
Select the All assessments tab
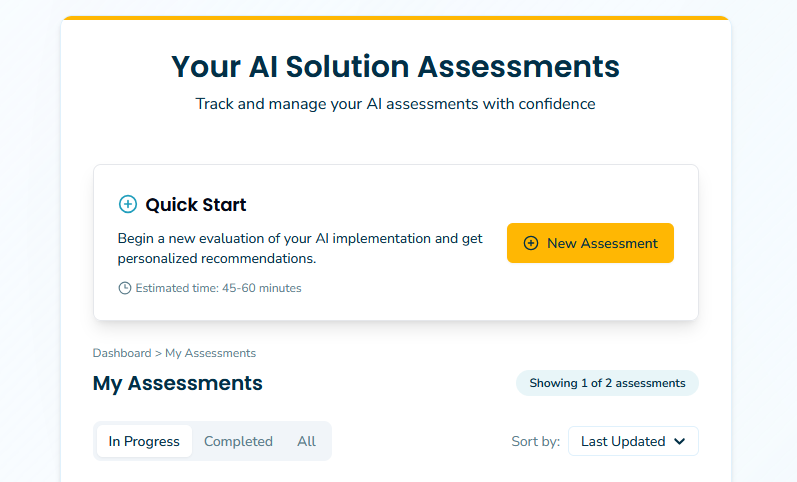pos(306,441)
